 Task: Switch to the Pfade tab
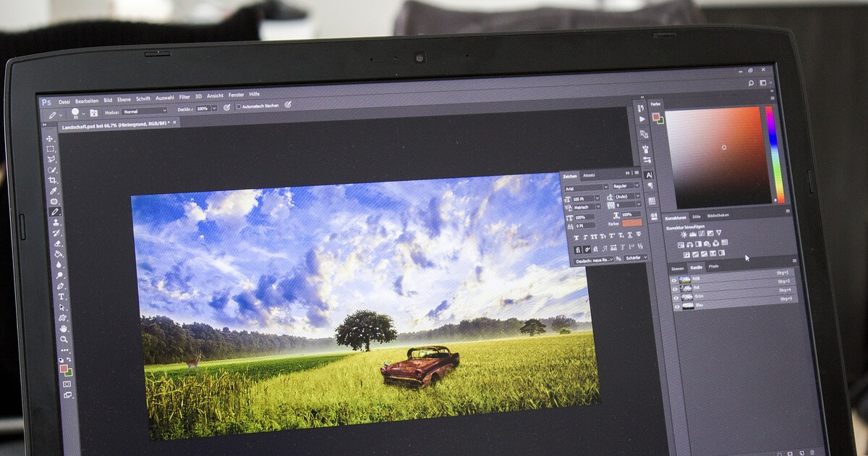tap(713, 267)
